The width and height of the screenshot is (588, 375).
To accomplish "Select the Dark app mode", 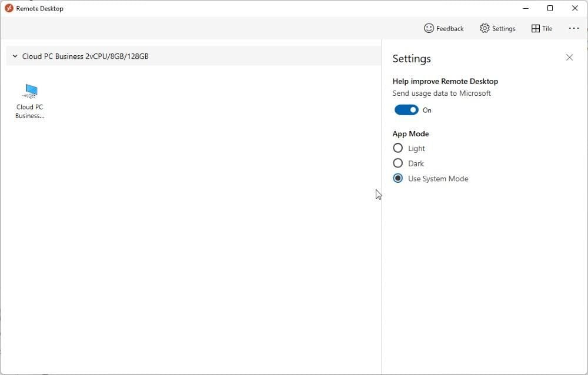I will 408,163.
